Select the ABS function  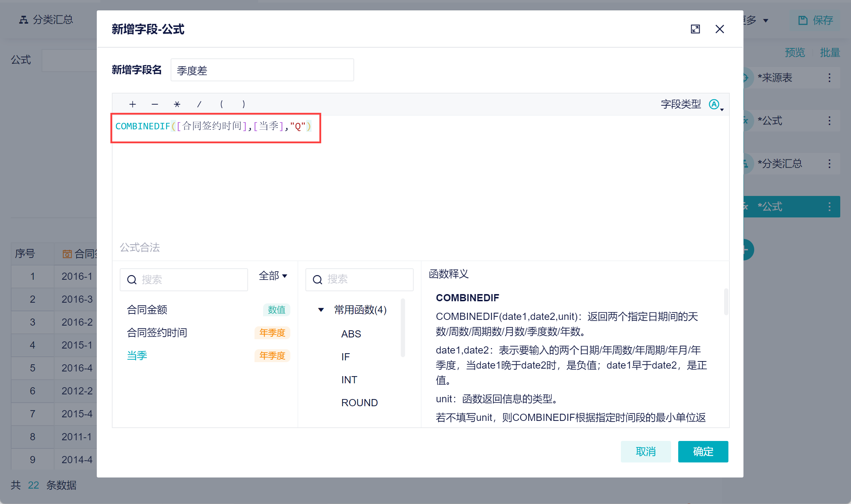click(x=351, y=334)
